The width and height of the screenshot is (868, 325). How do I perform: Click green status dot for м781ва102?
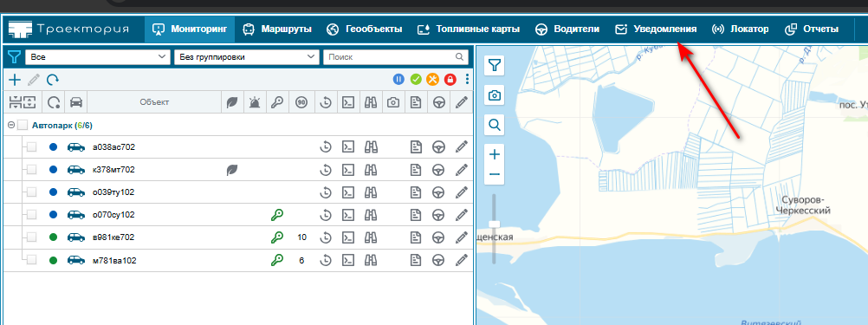53,260
